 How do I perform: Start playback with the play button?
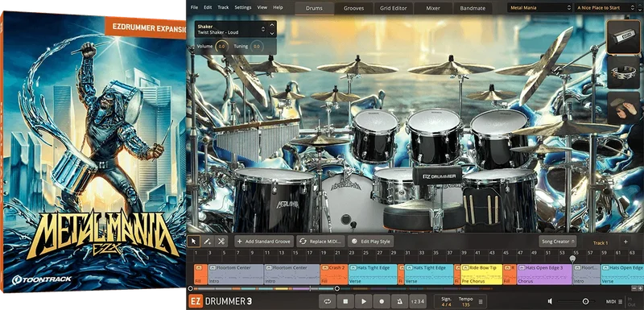(x=364, y=301)
